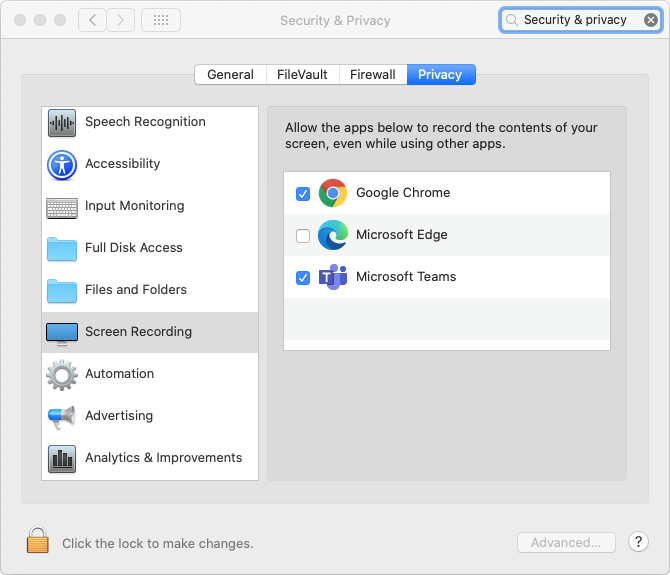Click the Google Chrome app icon
This screenshot has height=575, width=670.
[x=332, y=193]
